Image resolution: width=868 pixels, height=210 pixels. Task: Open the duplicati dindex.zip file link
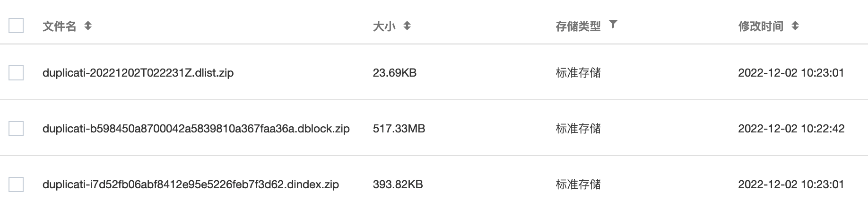[x=191, y=184]
